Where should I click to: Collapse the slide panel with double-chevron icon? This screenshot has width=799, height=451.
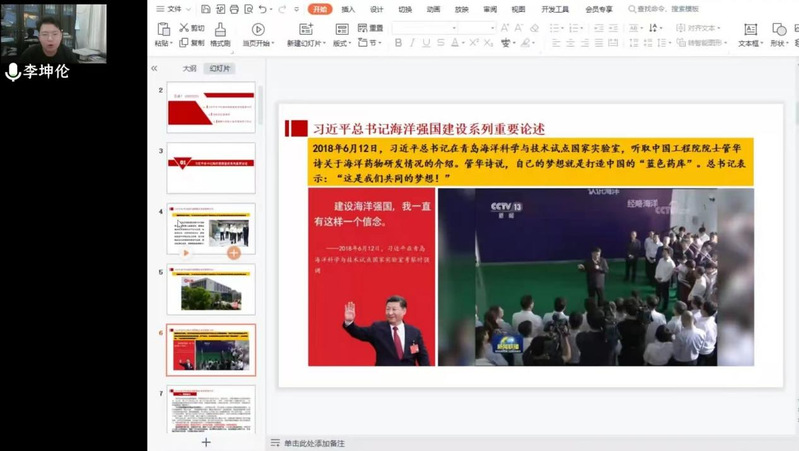154,69
